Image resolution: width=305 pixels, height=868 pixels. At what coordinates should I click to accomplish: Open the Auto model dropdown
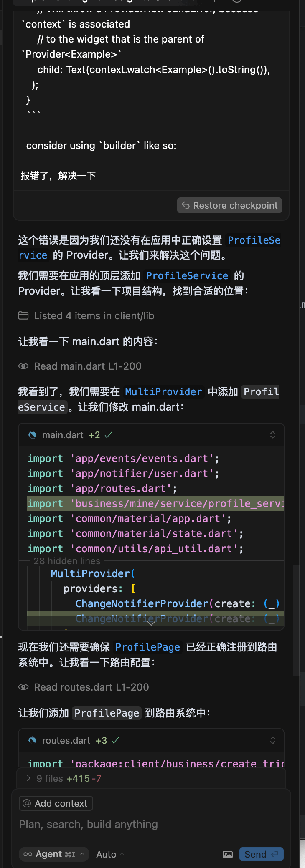[110, 854]
